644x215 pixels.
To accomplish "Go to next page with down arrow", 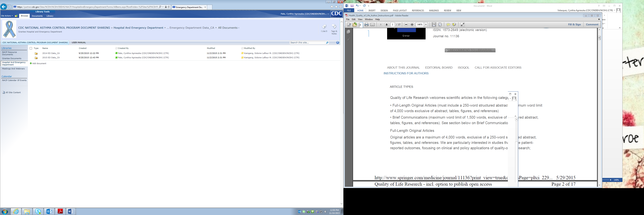I will pos(387,25).
